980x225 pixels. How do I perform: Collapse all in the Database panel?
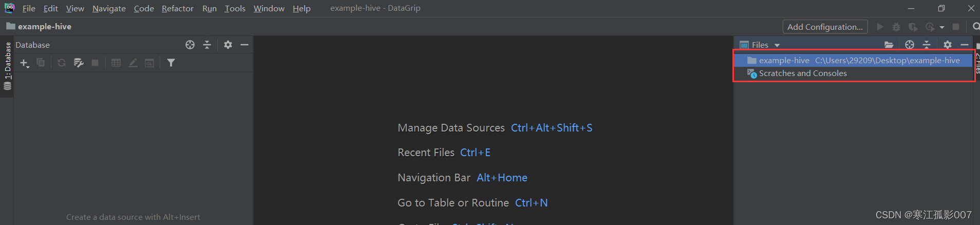[207, 45]
